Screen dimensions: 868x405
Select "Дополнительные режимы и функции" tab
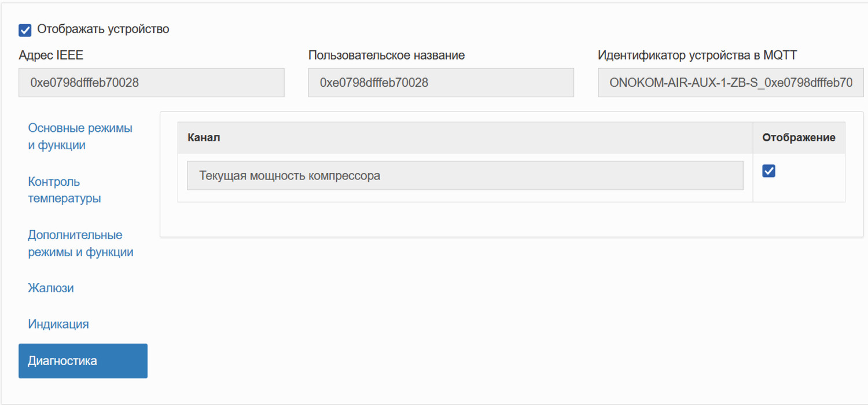pyautogui.click(x=80, y=244)
